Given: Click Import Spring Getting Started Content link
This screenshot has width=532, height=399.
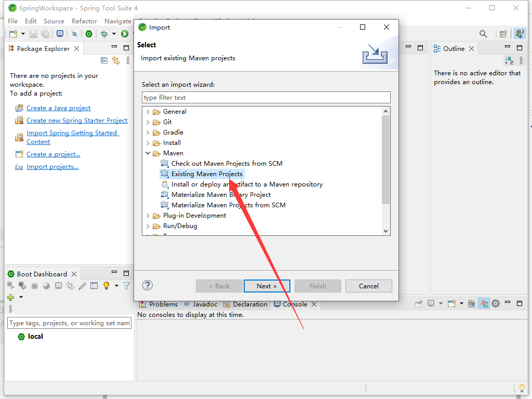Looking at the screenshot, I should pos(73,137).
